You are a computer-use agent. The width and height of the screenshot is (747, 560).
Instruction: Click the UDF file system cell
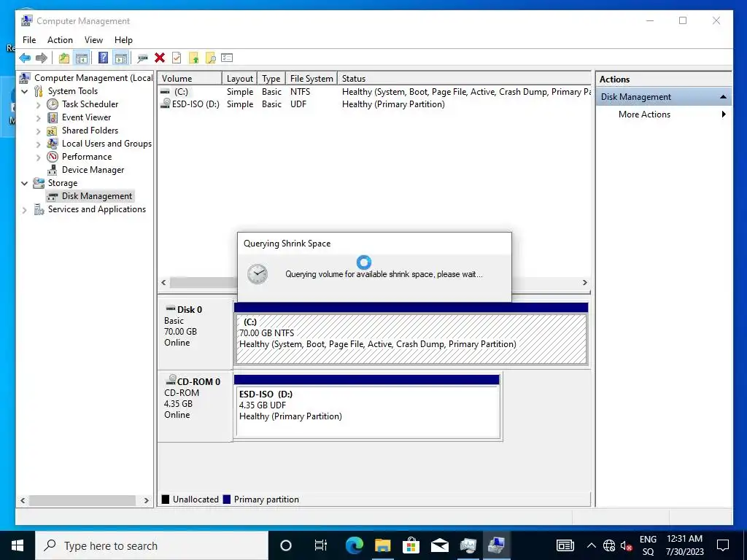click(298, 104)
